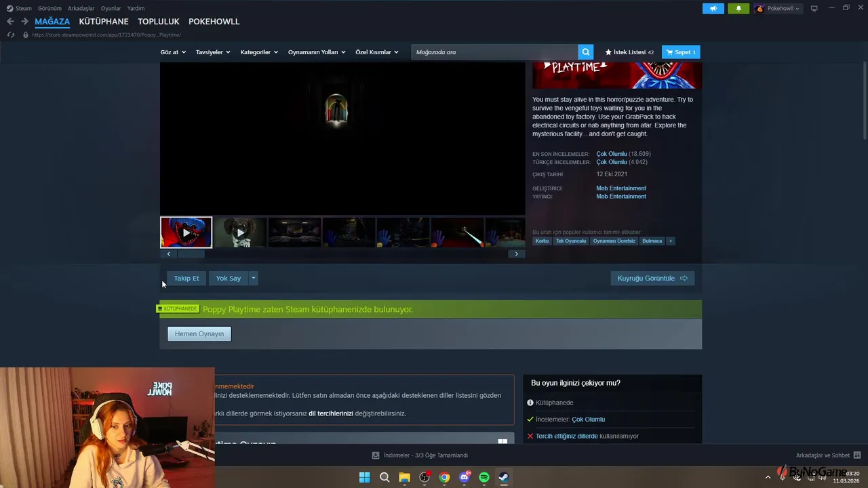Click the main trailer video player
This screenshot has width=868, height=488.
(x=342, y=139)
